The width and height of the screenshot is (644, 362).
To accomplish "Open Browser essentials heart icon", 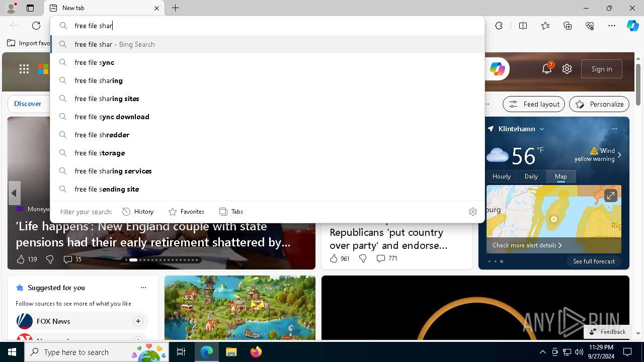I will (x=590, y=26).
